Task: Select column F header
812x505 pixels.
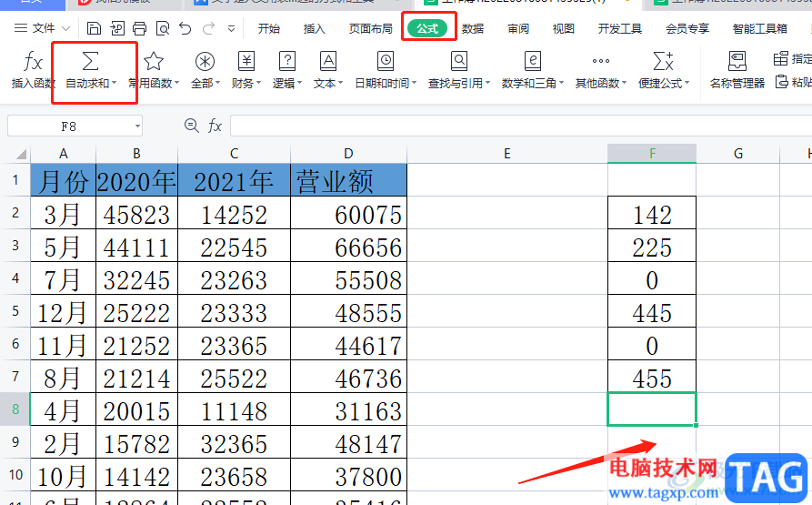Action: point(652,153)
